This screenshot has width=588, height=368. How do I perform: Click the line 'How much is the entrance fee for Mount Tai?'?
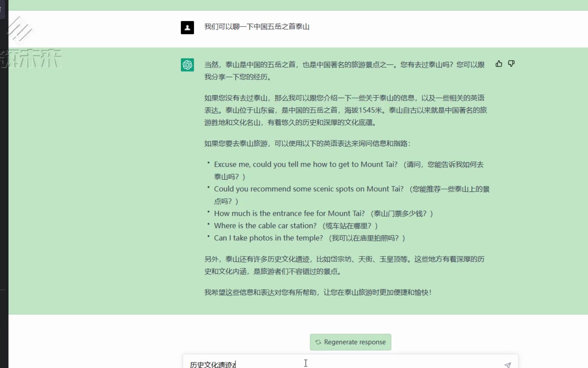[x=289, y=213]
